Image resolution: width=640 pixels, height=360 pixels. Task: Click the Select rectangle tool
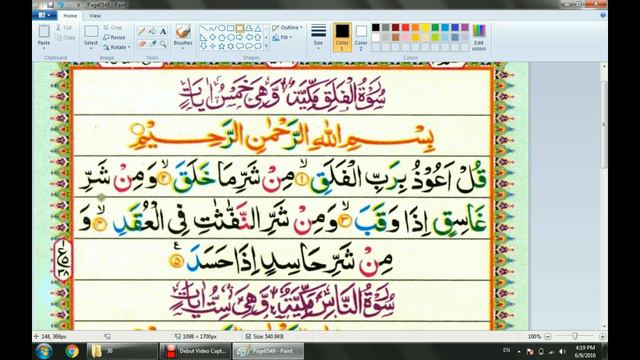coord(91,31)
